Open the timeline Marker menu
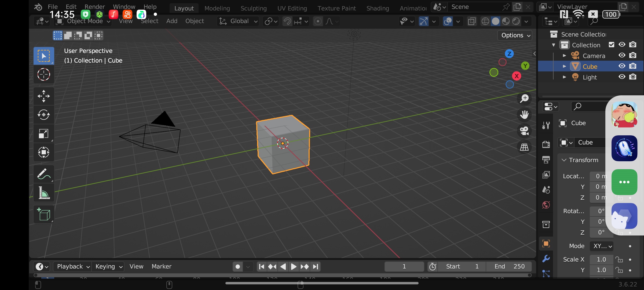Viewport: 644px width, 290px height. [x=161, y=266]
